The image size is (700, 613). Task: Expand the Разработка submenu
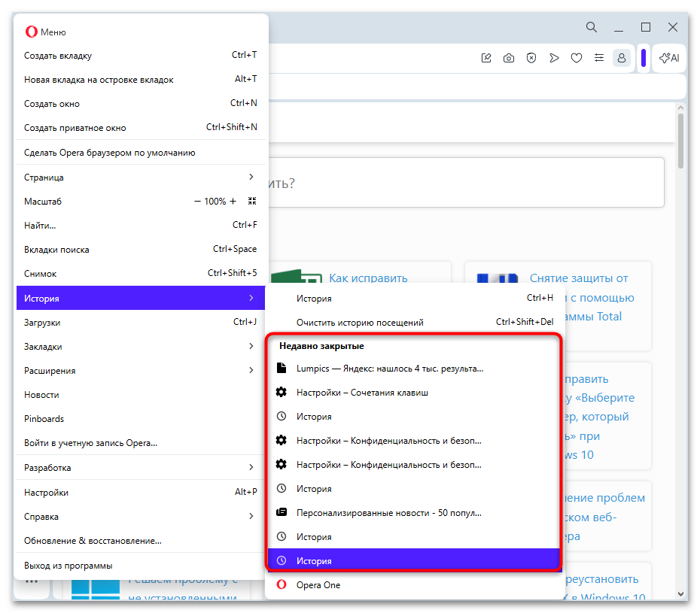141,468
